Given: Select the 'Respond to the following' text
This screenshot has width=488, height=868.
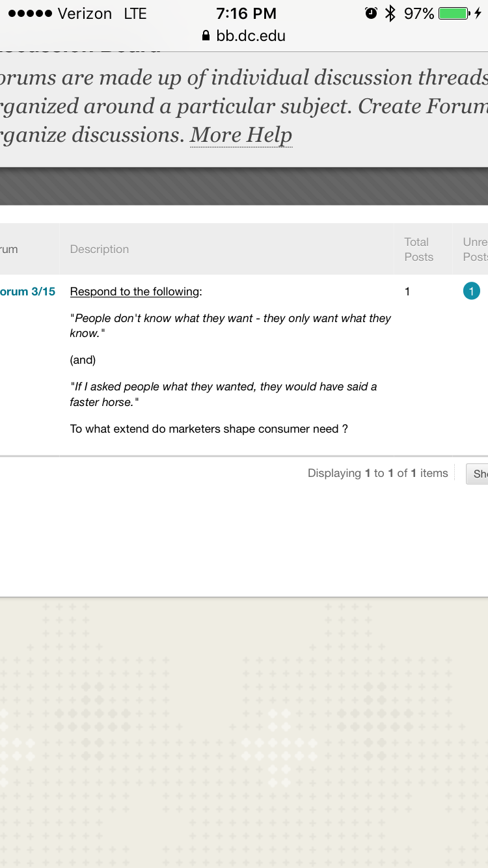Looking at the screenshot, I should tap(136, 292).
